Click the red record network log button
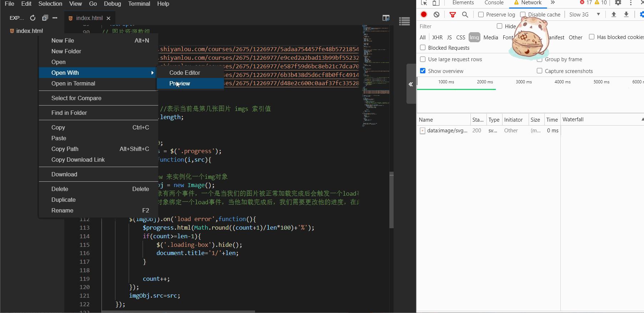 pyautogui.click(x=424, y=14)
